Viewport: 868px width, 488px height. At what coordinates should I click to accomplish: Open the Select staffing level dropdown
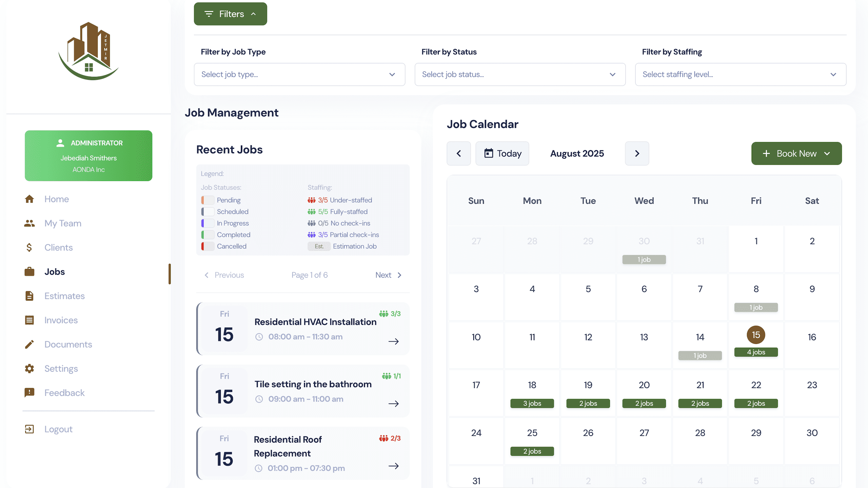click(x=741, y=75)
